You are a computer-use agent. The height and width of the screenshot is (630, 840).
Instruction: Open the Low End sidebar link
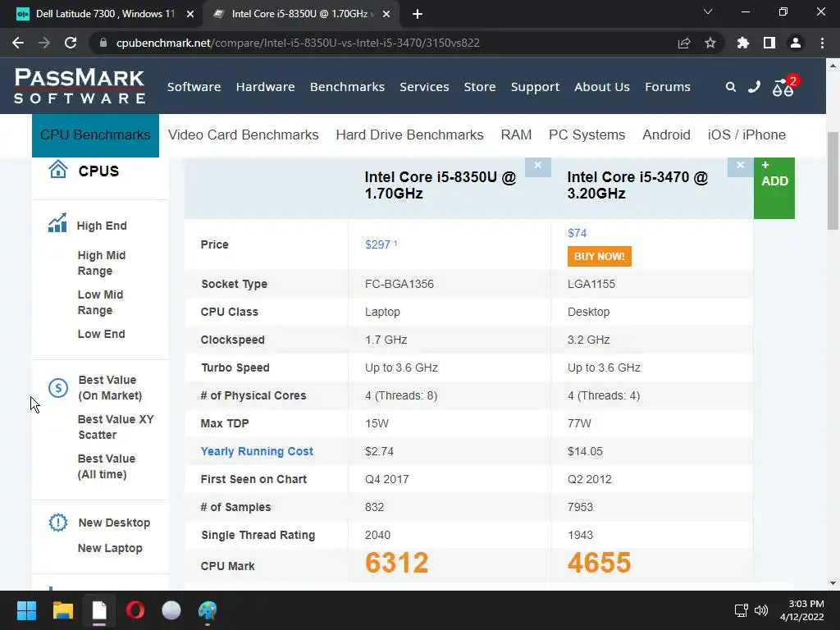(101, 334)
